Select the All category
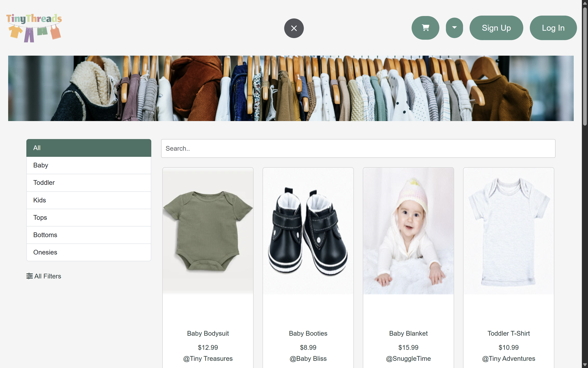This screenshot has height=368, width=588. click(89, 148)
